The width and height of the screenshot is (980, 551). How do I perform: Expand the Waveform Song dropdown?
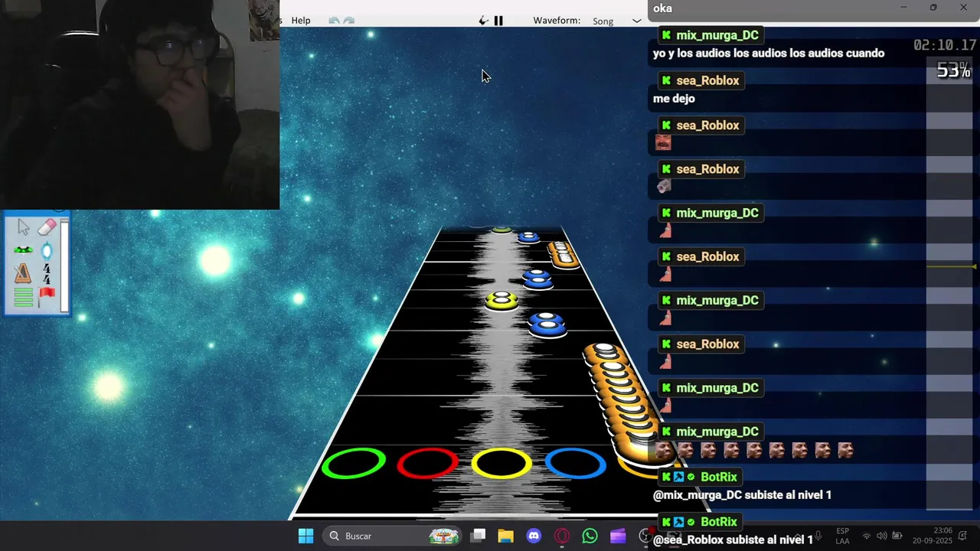616,21
